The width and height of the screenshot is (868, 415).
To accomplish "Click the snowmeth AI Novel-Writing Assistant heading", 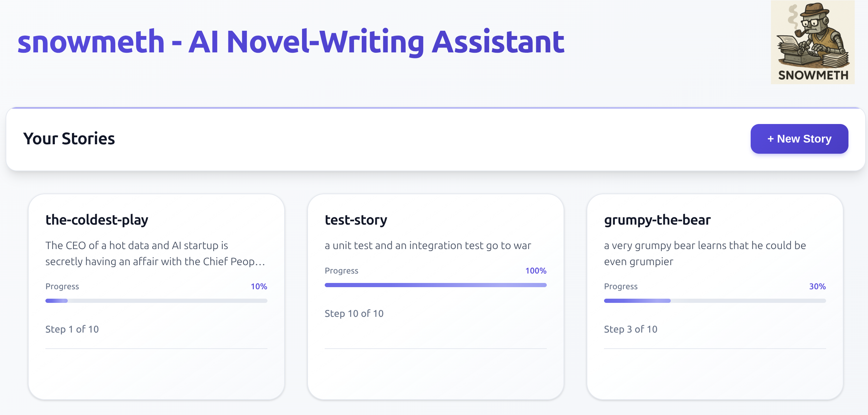I will [291, 42].
